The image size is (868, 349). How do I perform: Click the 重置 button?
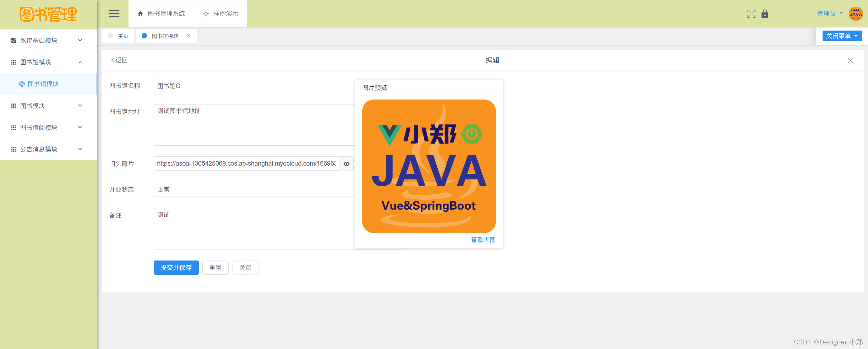215,268
